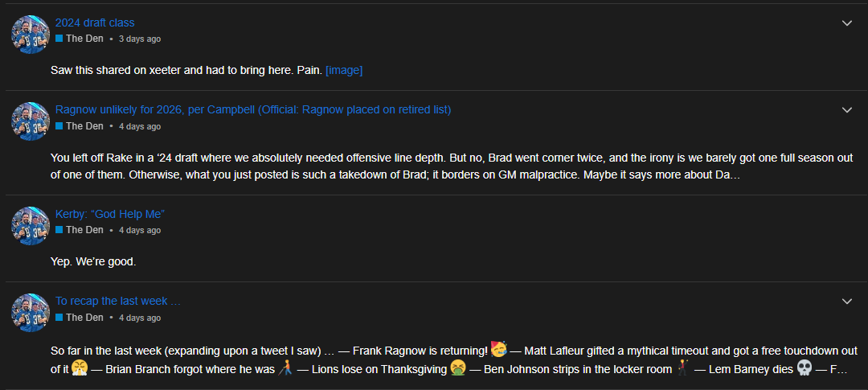Screen dimensions: 868x390
Task: Click the avatar beside the Kerby post
Action: click(31, 226)
